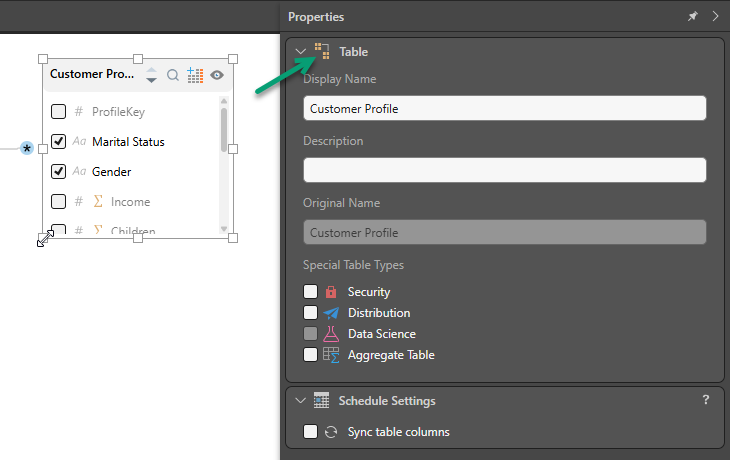Uncheck the Marital Status column checkbox
Screen dimensions: 730x460
tap(59, 142)
